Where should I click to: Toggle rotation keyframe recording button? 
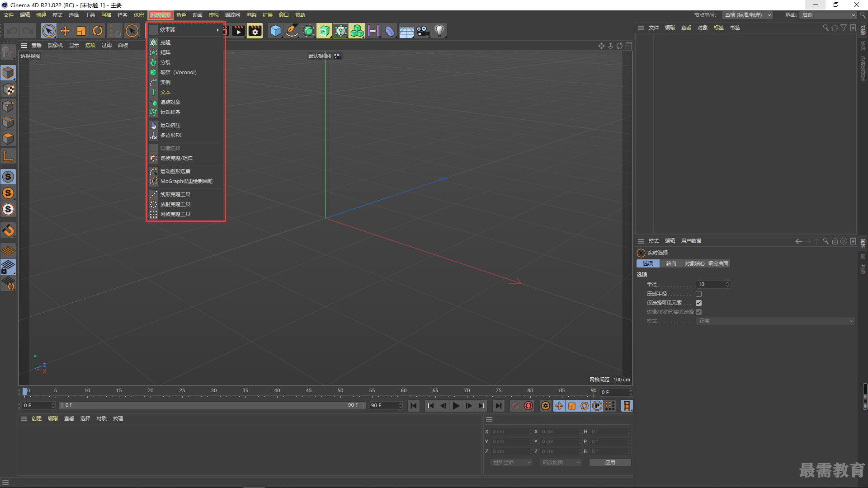click(585, 406)
